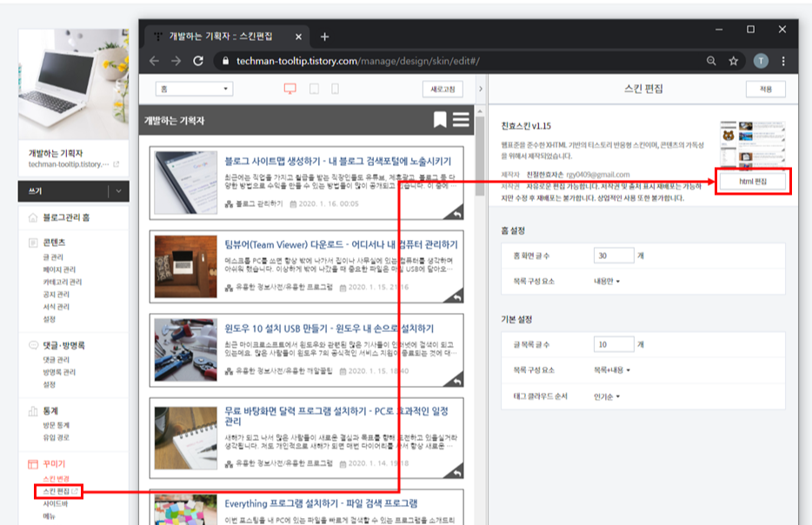Open the zoom magnifier icon in address bar
The width and height of the screenshot is (812, 525).
(711, 61)
